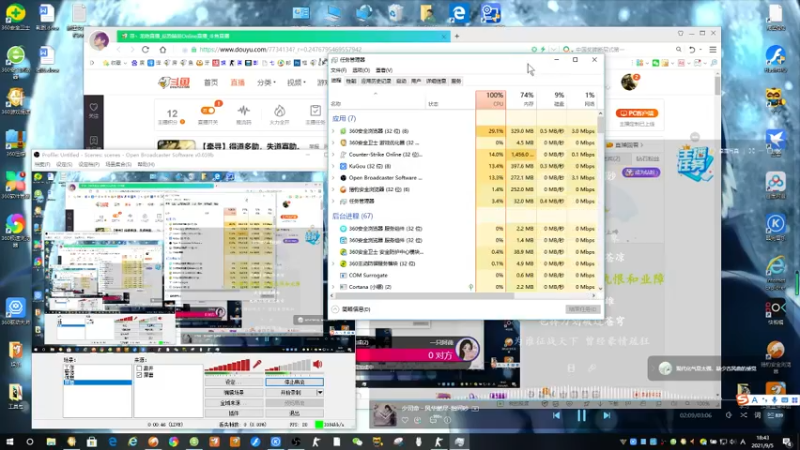Check the first source checkbox in OBS
This screenshot has width=800, height=450.
coord(139,368)
